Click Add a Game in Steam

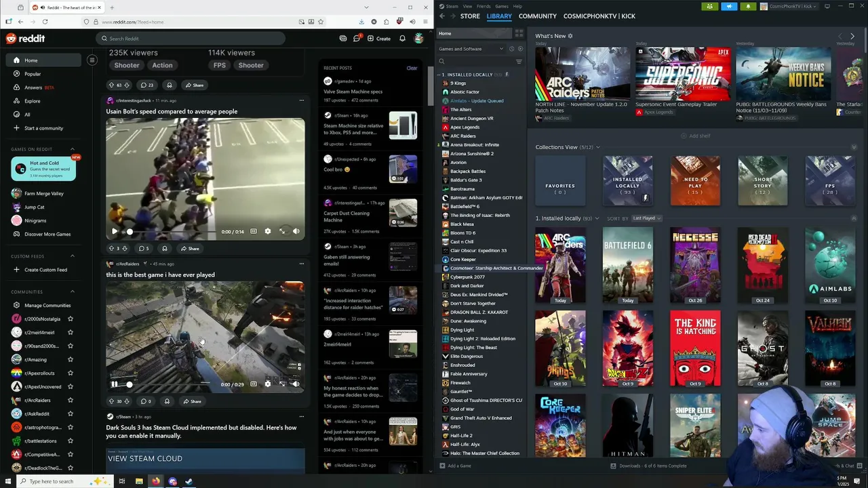(455, 466)
